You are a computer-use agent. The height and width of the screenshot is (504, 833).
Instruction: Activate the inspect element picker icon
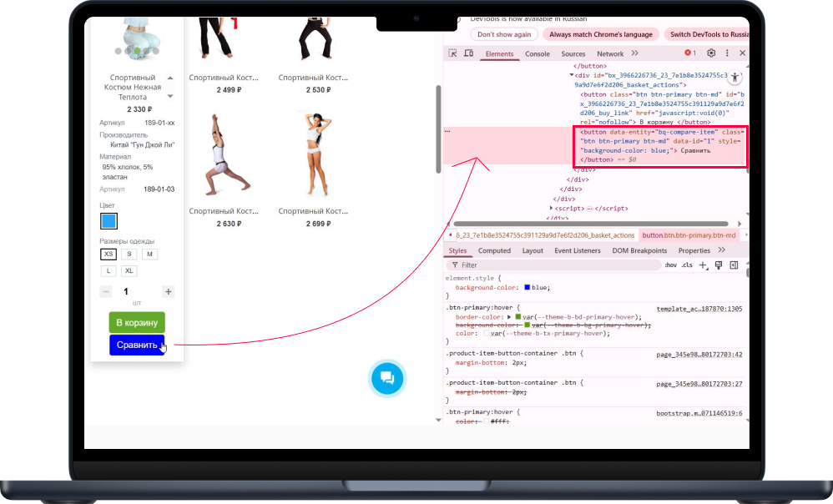pyautogui.click(x=452, y=53)
